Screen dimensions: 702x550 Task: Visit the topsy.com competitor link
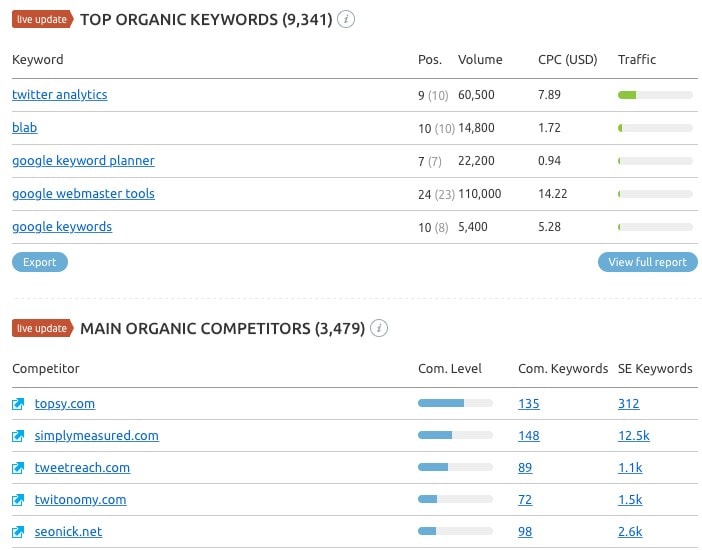pyautogui.click(x=65, y=404)
